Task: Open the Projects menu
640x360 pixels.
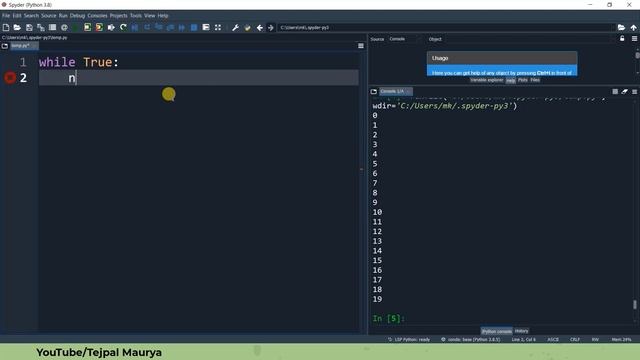Action: click(x=118, y=16)
